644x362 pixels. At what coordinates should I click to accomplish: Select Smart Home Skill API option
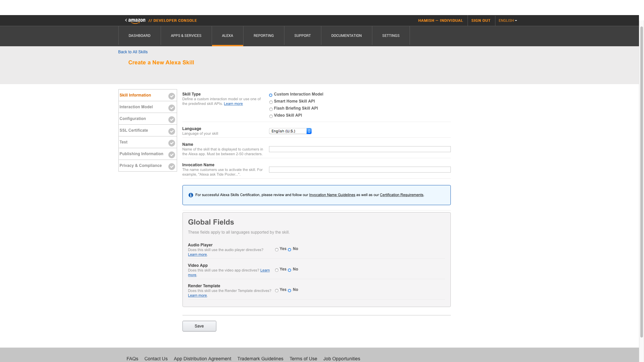pos(271,102)
